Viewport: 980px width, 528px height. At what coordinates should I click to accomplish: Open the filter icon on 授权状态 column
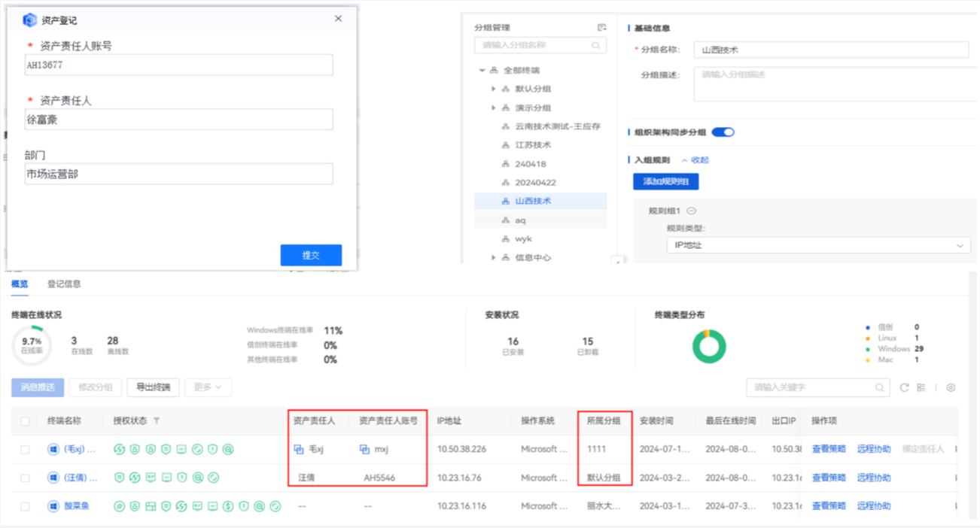157,420
